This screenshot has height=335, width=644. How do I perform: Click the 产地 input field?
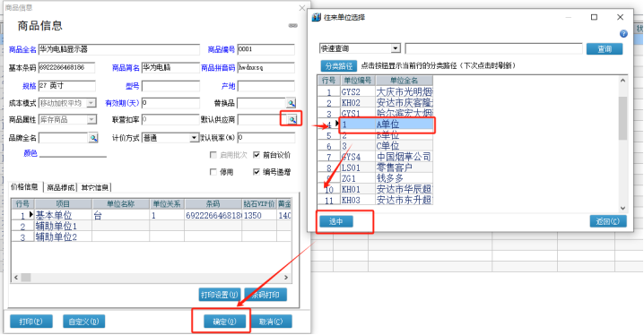pos(266,86)
